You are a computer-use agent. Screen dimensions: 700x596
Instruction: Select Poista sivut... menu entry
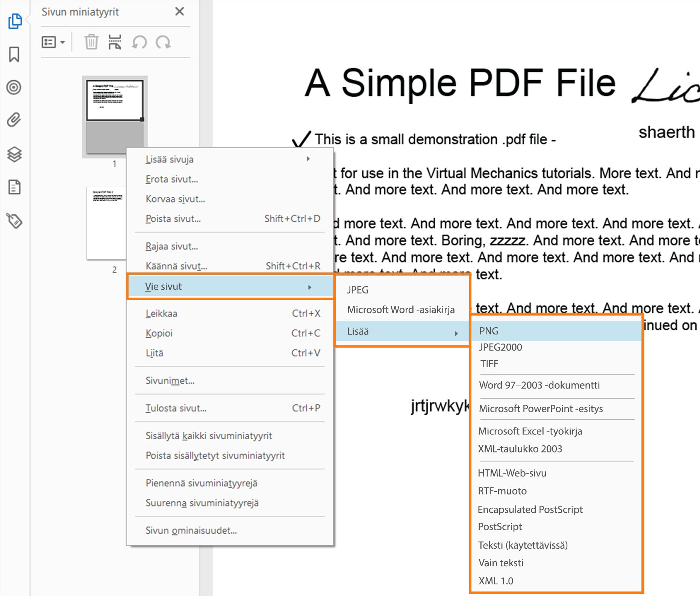pos(230,219)
